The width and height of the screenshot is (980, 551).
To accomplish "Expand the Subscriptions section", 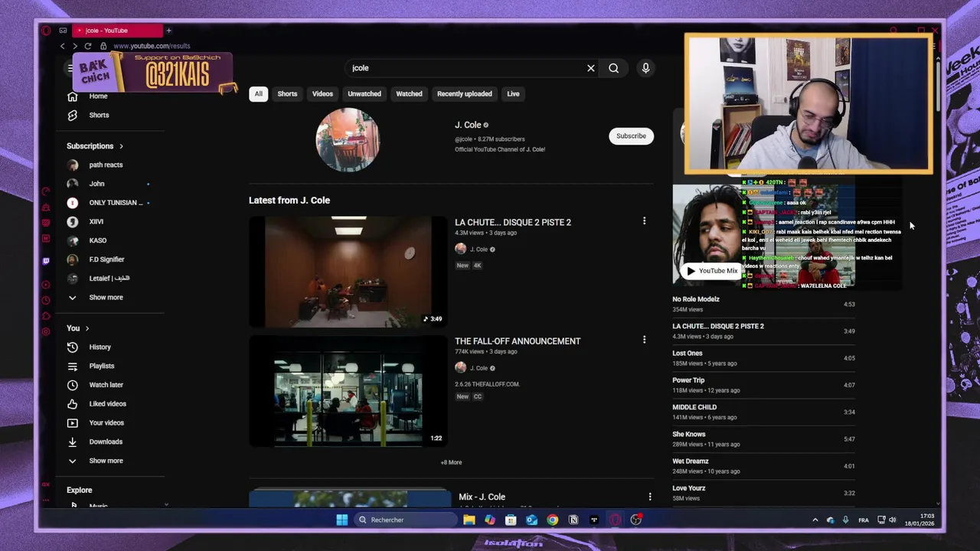I will pos(95,146).
